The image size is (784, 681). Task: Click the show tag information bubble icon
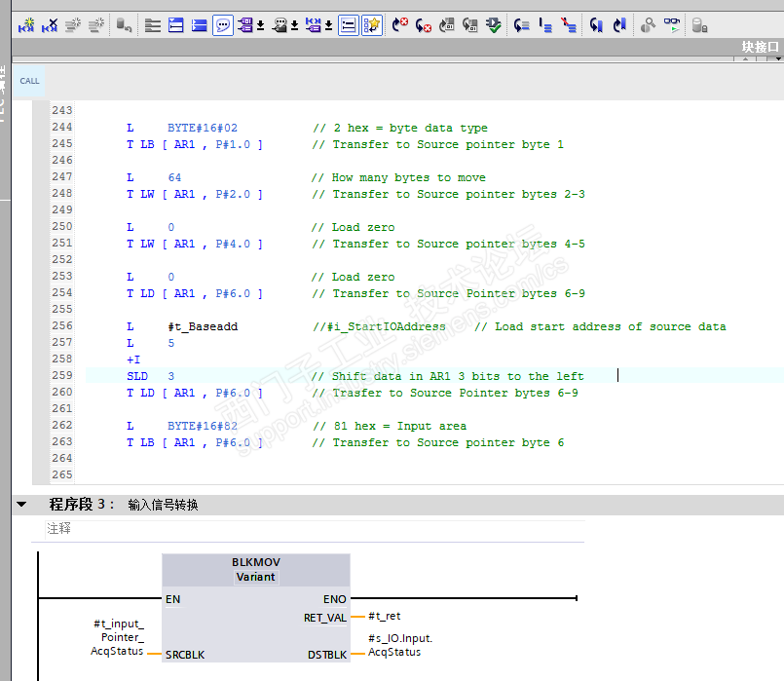tap(280, 25)
